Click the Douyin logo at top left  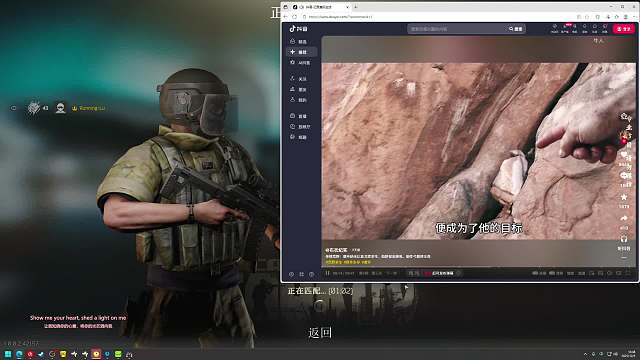pyautogui.click(x=298, y=29)
